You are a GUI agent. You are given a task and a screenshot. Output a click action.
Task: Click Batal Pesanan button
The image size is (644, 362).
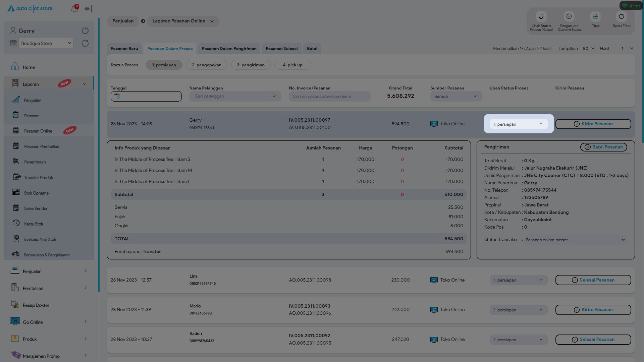pyautogui.click(x=603, y=147)
